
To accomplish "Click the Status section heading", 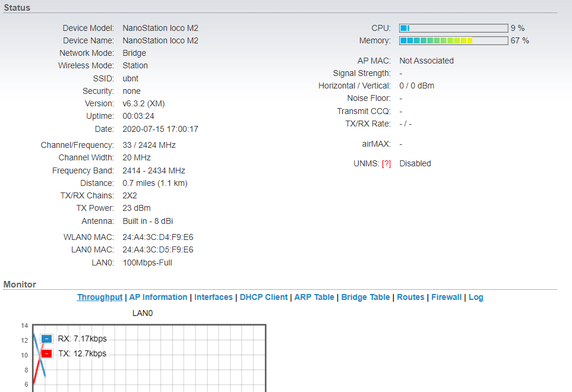I will 17,8.
